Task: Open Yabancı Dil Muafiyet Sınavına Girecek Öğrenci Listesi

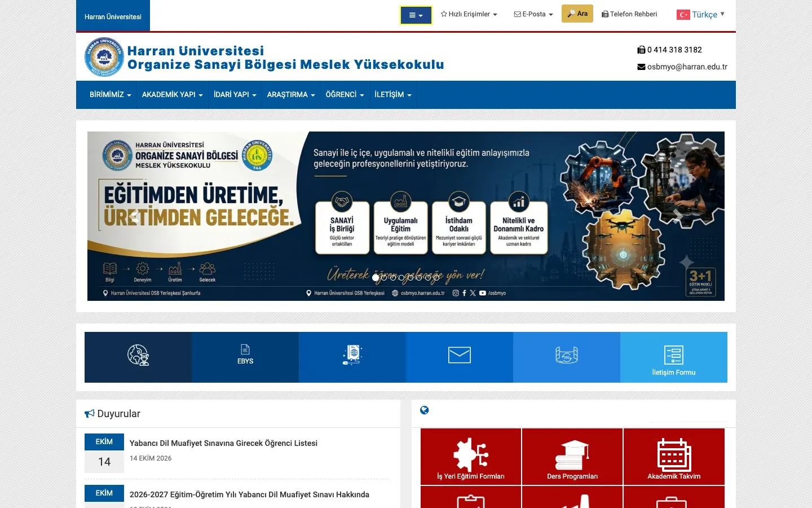Action: [x=223, y=443]
